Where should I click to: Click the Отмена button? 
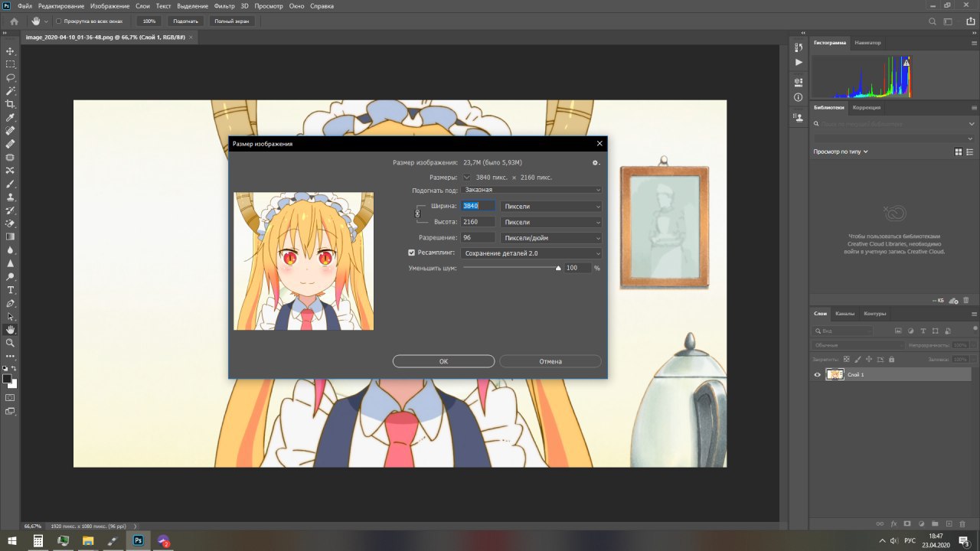click(550, 361)
